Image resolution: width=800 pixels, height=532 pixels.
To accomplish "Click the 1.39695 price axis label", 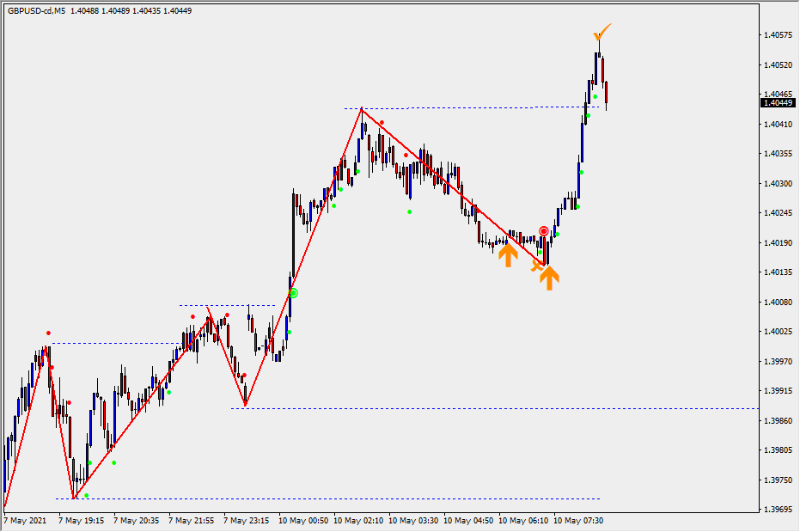I will [x=777, y=510].
